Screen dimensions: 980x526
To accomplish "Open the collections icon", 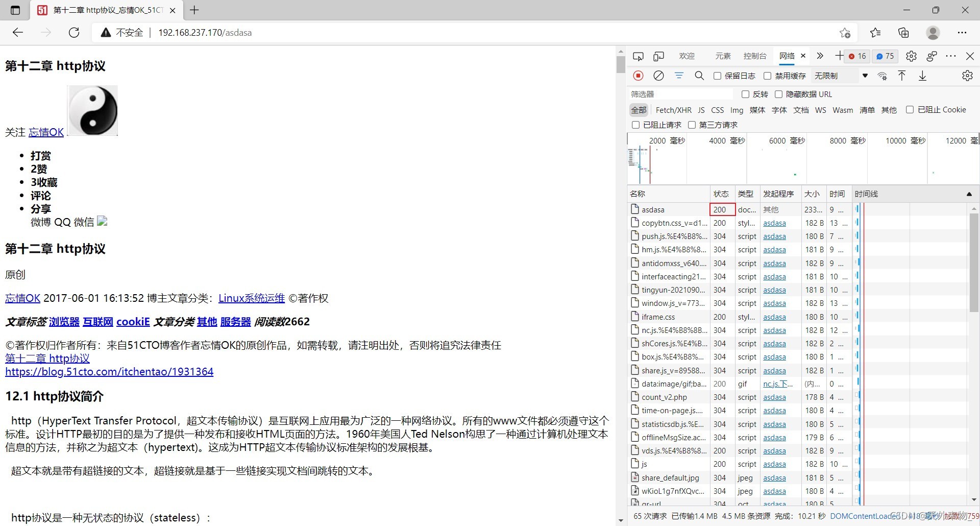I will pos(903,33).
